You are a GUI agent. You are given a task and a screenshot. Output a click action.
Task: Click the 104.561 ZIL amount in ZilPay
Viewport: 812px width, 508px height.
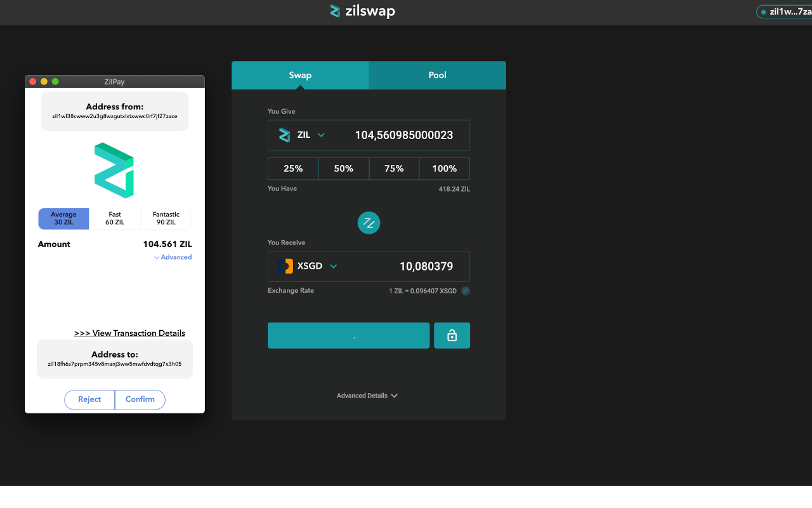(167, 244)
